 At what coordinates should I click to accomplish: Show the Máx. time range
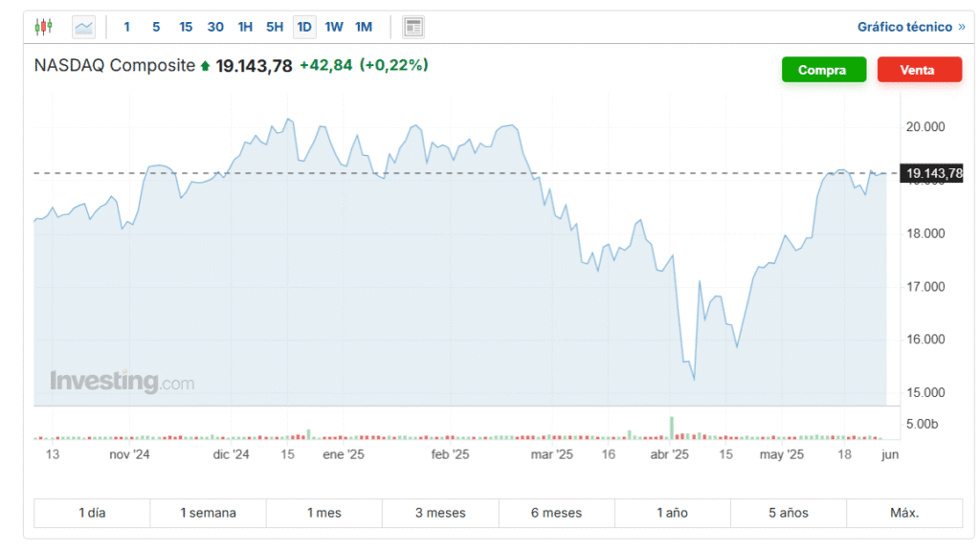coord(904,513)
